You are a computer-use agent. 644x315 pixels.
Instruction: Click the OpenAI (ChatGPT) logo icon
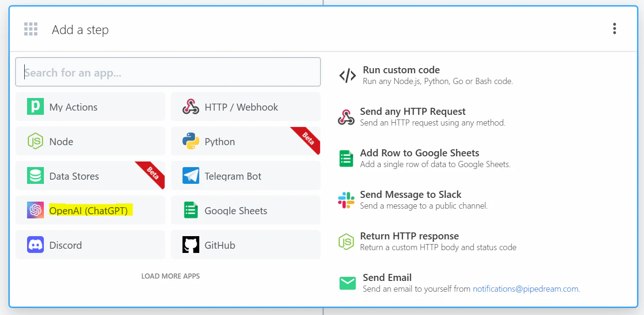35,210
